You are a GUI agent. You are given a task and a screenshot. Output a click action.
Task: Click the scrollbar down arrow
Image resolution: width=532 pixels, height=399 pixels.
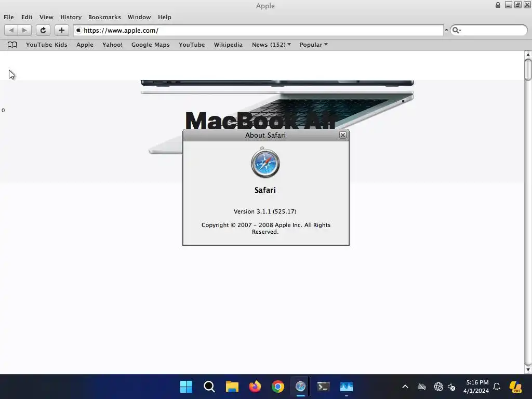(528, 369)
